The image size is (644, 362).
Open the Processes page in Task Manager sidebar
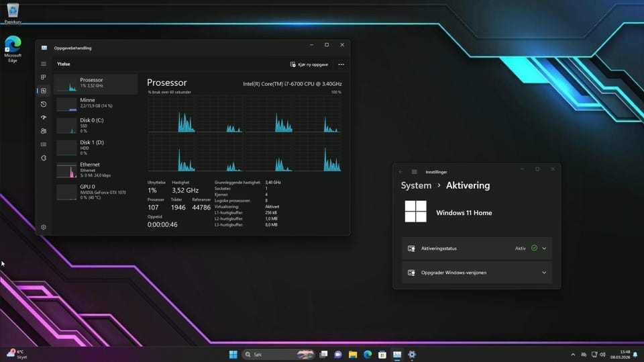coord(44,77)
